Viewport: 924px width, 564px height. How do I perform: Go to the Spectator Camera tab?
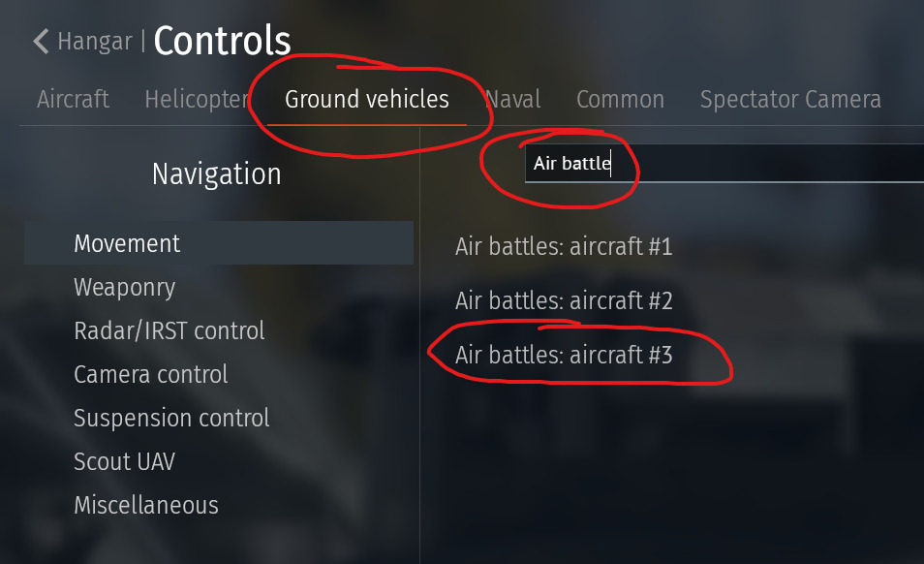(790, 99)
